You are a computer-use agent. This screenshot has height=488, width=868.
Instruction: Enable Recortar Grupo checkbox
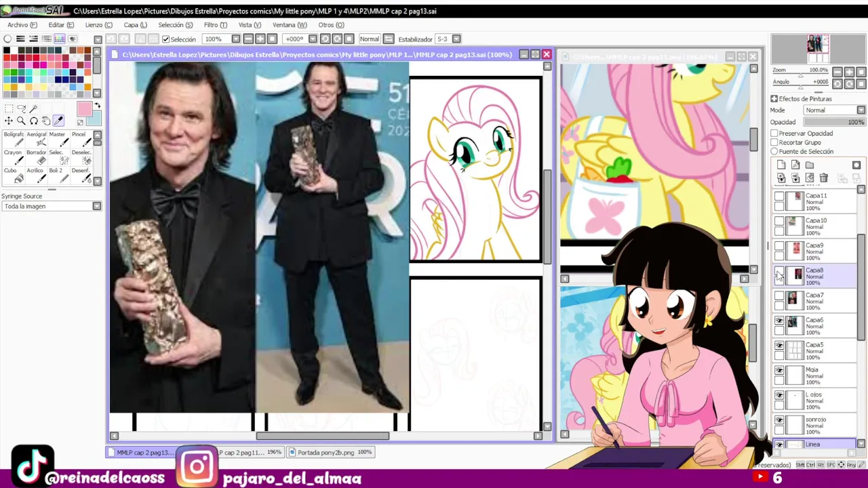774,142
